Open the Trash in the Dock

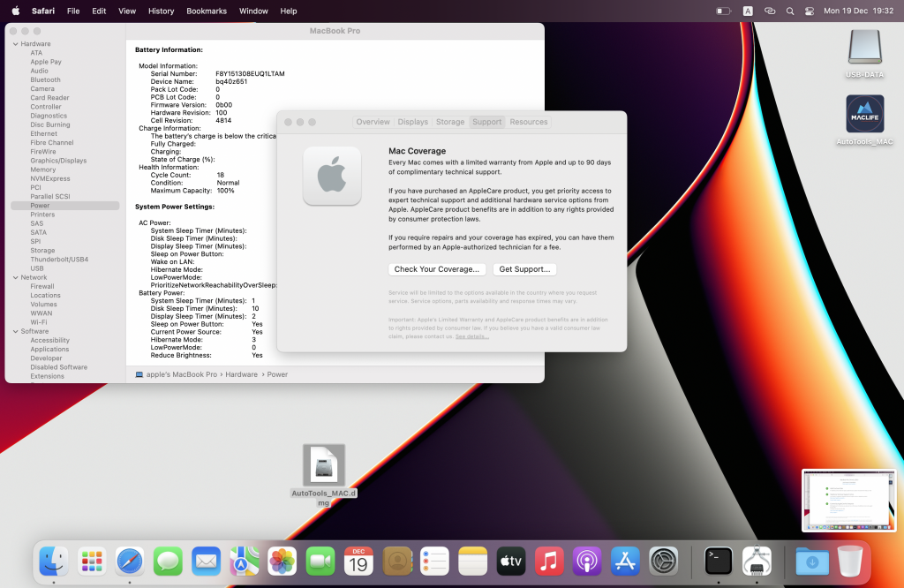coord(850,561)
